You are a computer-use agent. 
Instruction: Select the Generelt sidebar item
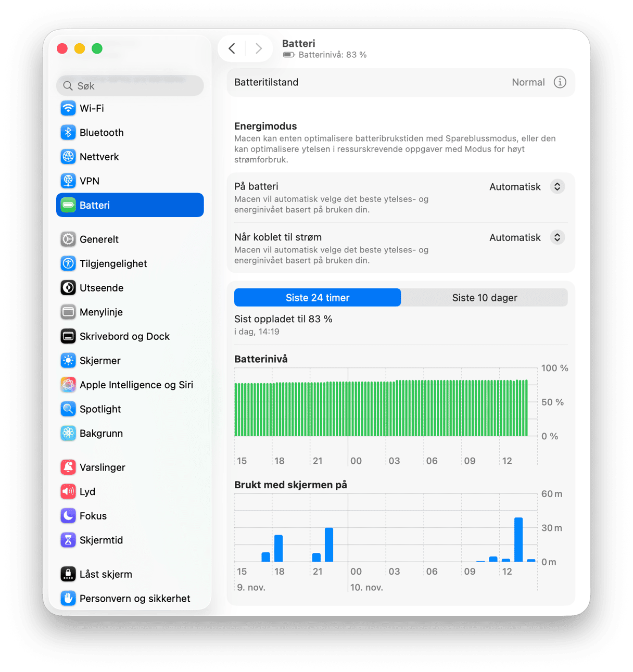coord(130,239)
